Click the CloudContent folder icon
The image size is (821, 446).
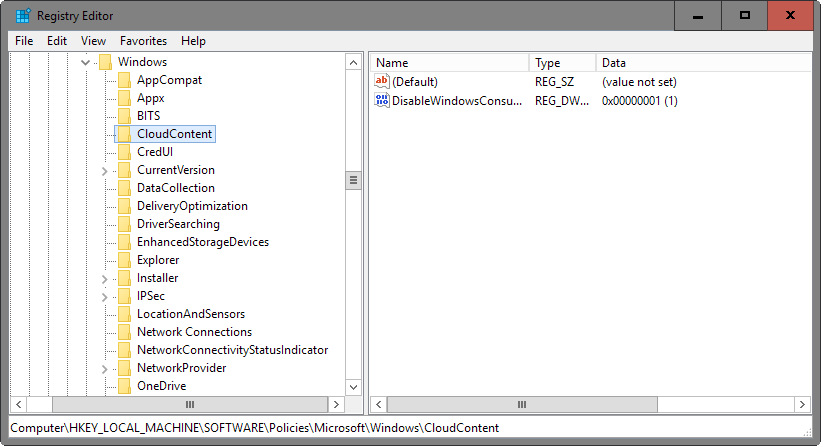coord(123,134)
